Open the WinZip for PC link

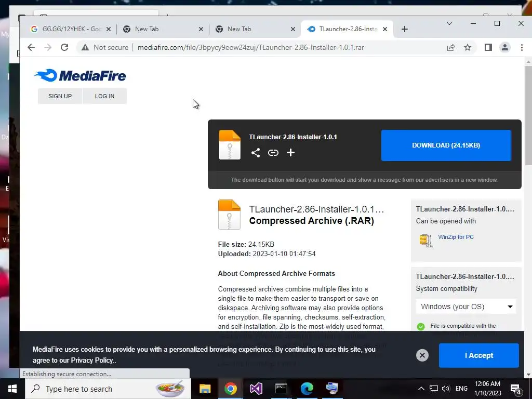[x=456, y=237]
